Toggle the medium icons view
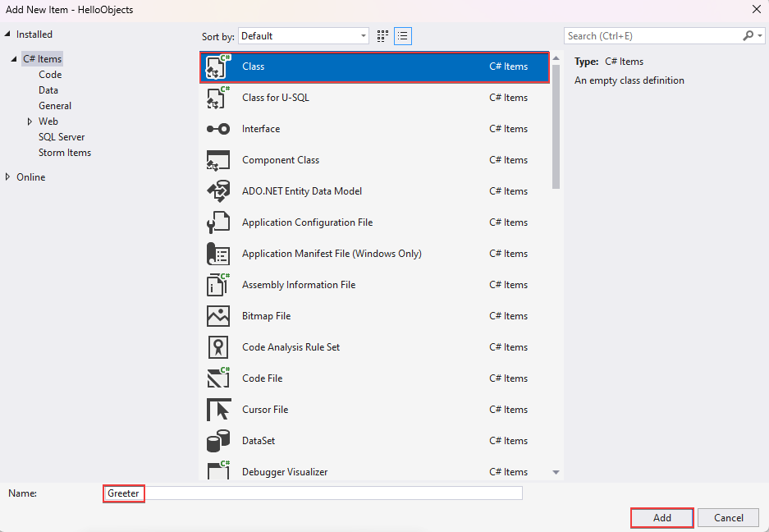This screenshot has width=769, height=532. (x=382, y=36)
